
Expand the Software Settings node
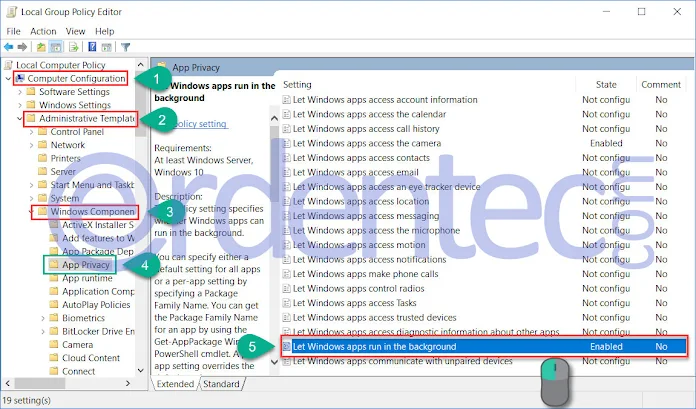pos(20,92)
